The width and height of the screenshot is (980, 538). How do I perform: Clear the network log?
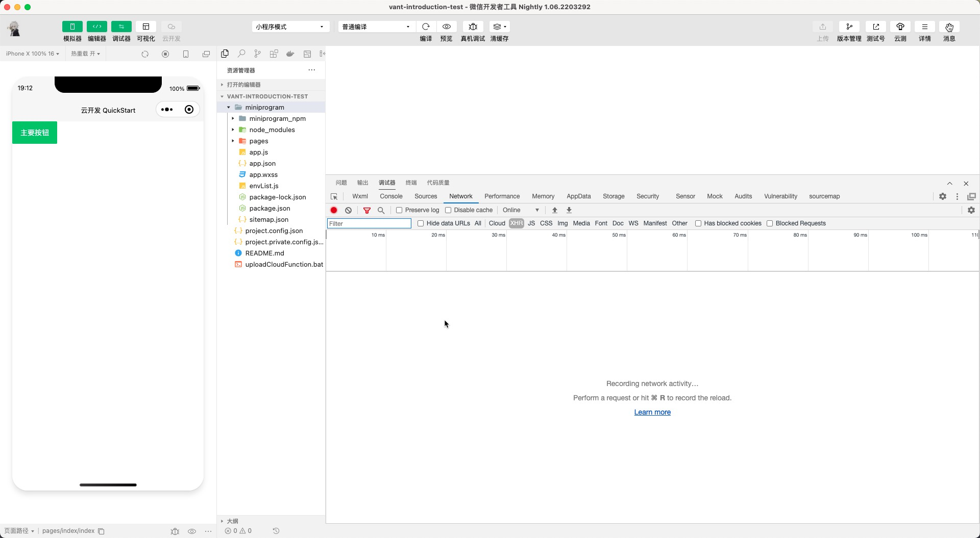[x=348, y=210]
